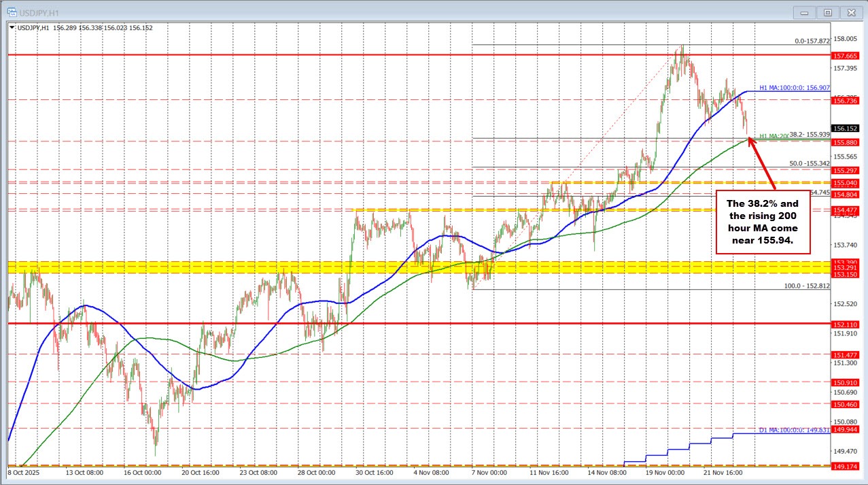Click the restore window icon on the chart

(x=827, y=12)
